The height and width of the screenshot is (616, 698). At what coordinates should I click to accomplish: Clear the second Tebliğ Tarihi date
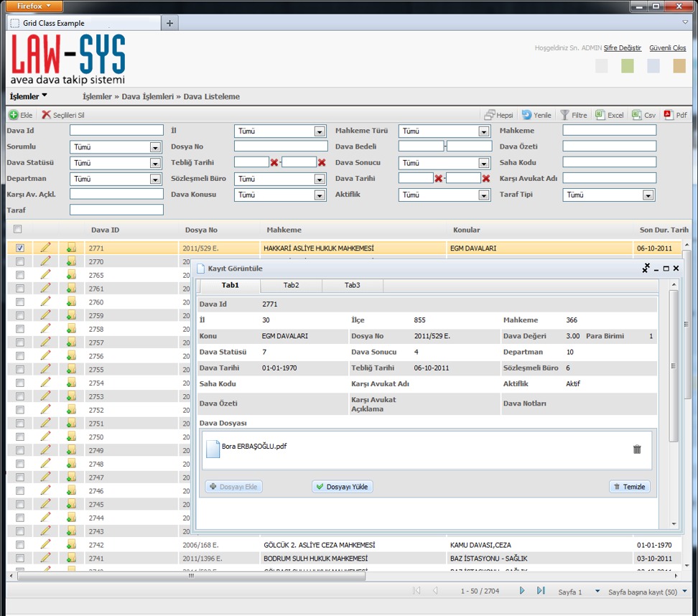pos(322,163)
